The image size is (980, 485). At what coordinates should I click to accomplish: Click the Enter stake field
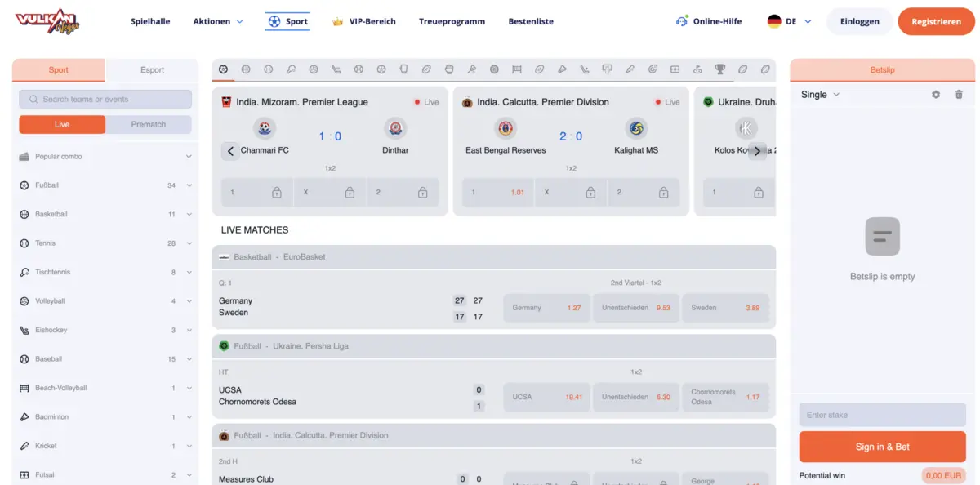point(882,415)
